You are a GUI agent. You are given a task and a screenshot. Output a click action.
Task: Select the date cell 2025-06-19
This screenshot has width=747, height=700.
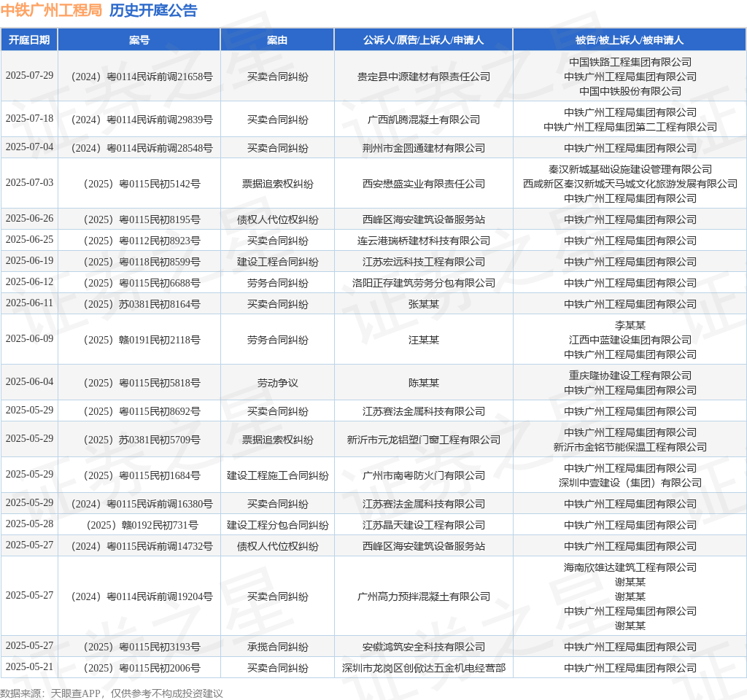[x=29, y=261]
